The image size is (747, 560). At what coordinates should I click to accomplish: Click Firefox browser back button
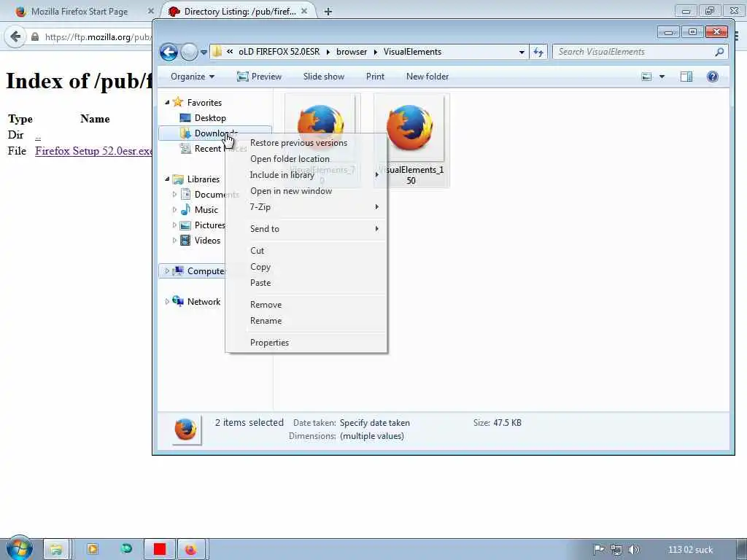coord(15,36)
